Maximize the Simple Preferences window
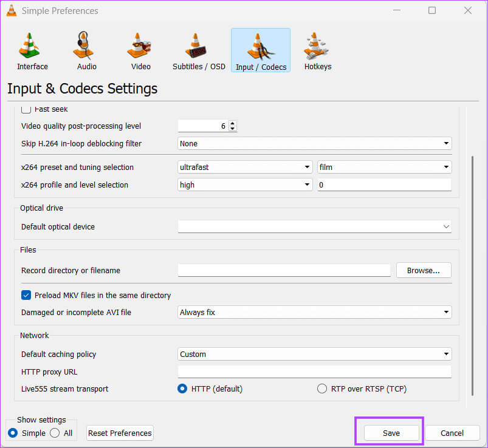488x448 pixels. pyautogui.click(x=432, y=10)
